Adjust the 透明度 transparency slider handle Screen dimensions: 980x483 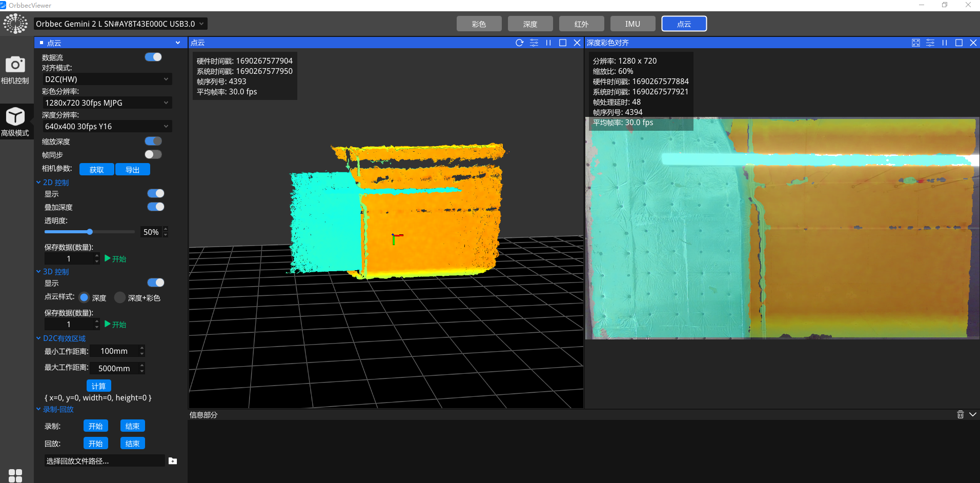click(90, 232)
